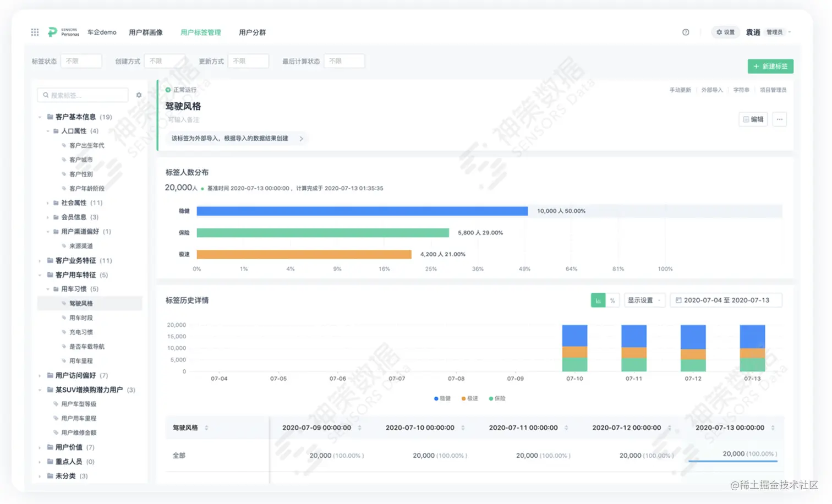Click the 编辑 button
This screenshot has width=832, height=504.
tap(753, 119)
